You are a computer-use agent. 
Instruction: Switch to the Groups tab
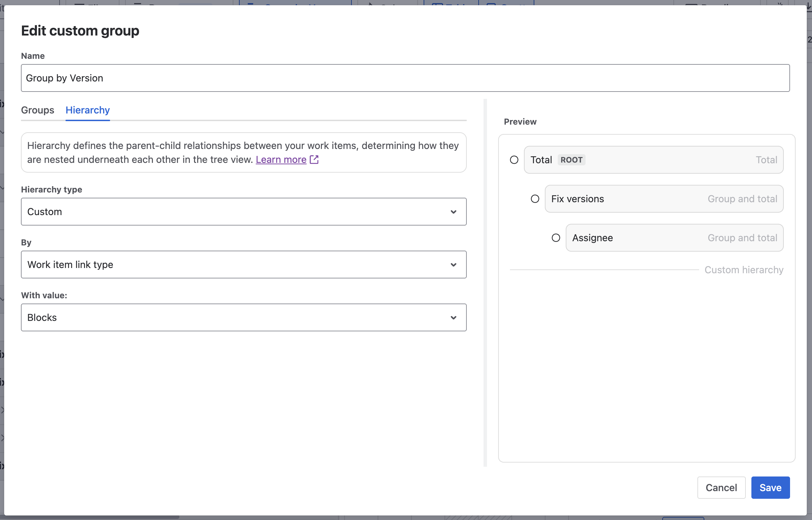click(38, 110)
